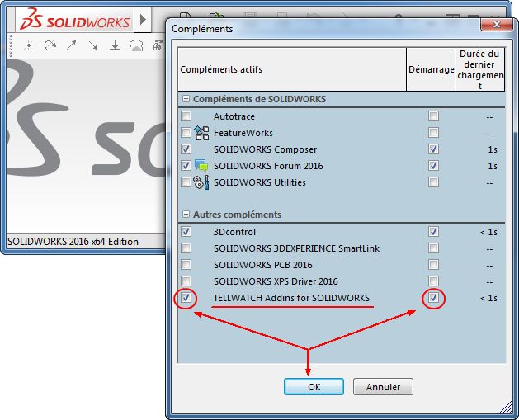Click the FeatureWorks add-in icon
519x420 pixels.
pos(202,133)
